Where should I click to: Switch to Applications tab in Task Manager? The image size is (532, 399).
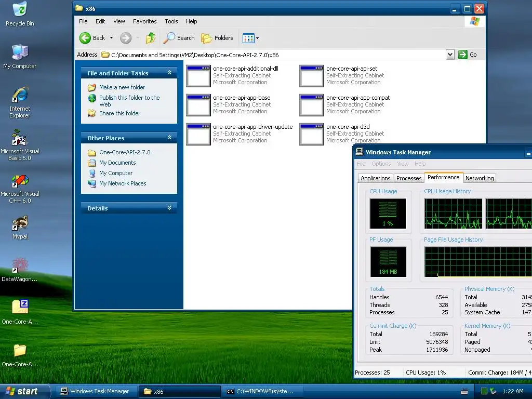[375, 178]
